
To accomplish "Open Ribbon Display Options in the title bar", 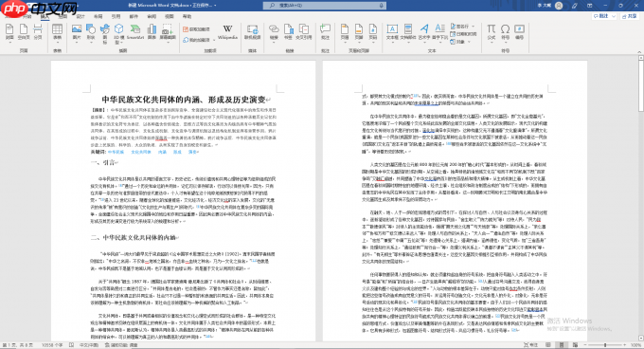I will tap(590, 6).
